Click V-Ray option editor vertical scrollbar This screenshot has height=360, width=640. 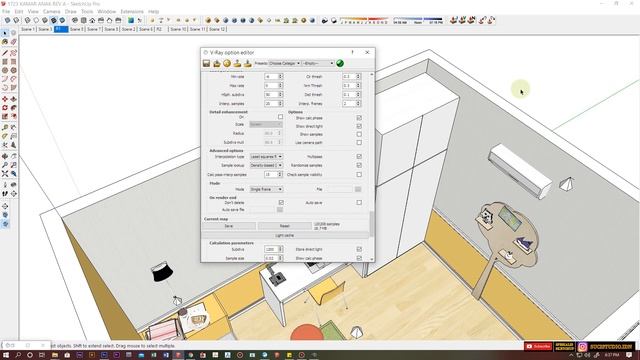click(x=371, y=224)
